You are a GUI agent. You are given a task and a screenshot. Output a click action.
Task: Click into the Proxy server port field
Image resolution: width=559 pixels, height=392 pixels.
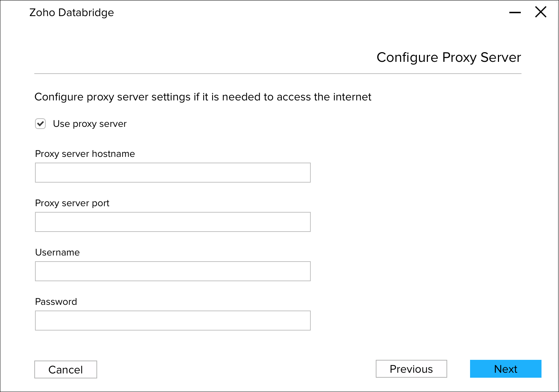click(173, 222)
